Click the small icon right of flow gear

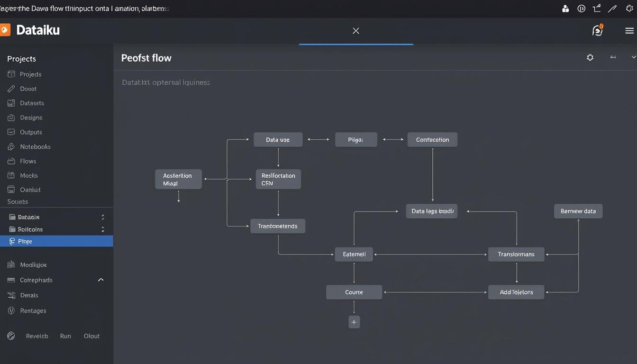pyautogui.click(x=613, y=57)
